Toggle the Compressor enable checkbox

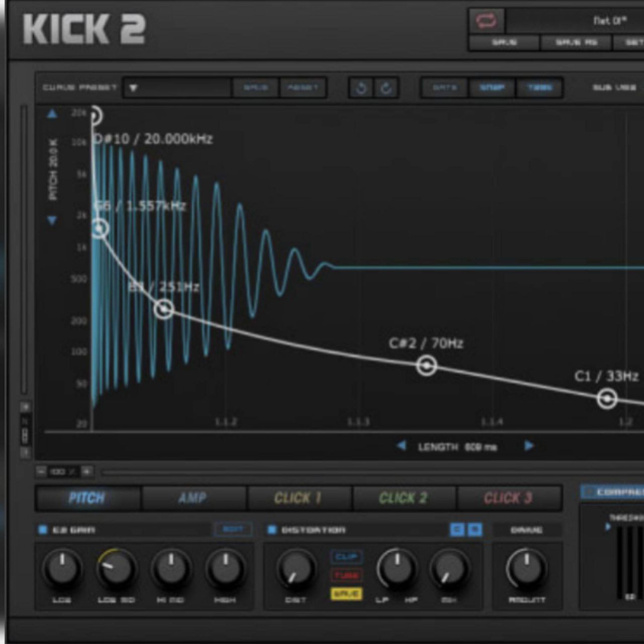click(x=588, y=492)
